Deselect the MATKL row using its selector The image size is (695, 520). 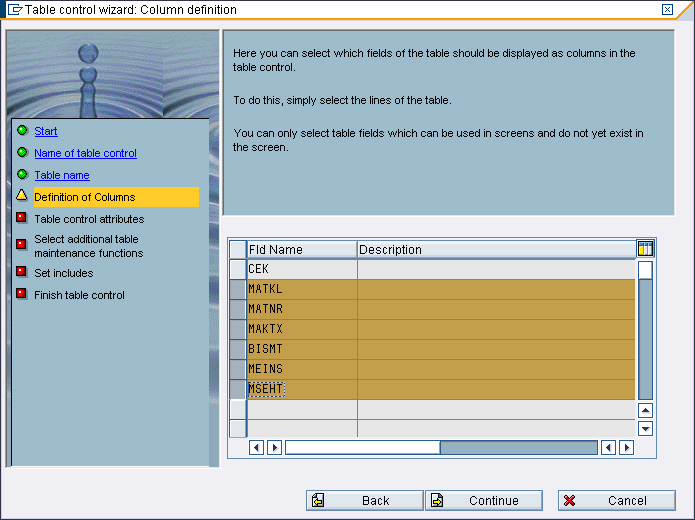click(x=238, y=289)
